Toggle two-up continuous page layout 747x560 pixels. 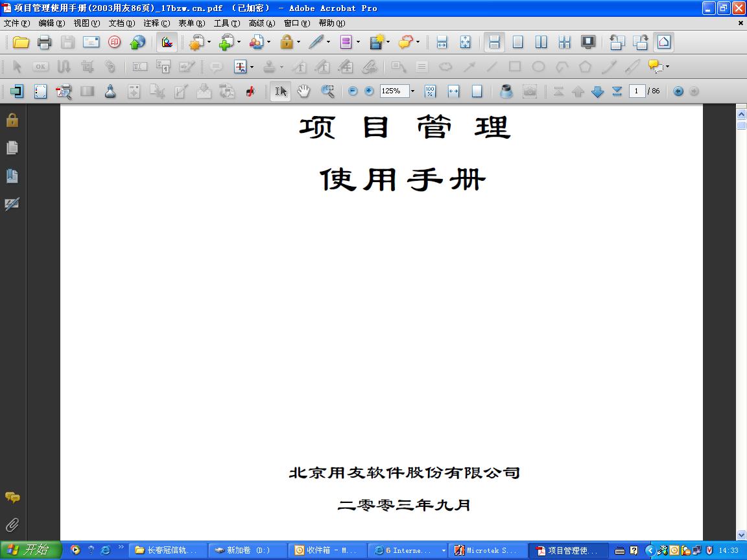point(565,42)
